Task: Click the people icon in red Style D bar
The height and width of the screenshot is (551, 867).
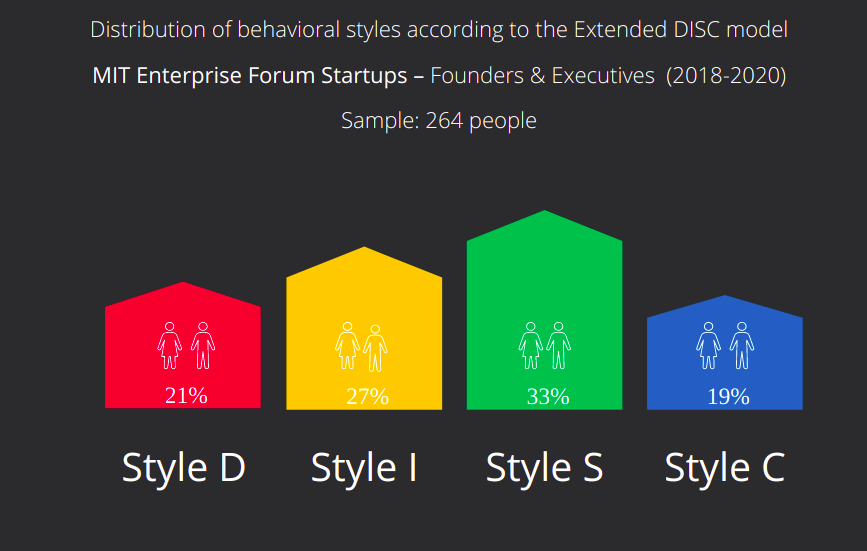Action: 186,345
